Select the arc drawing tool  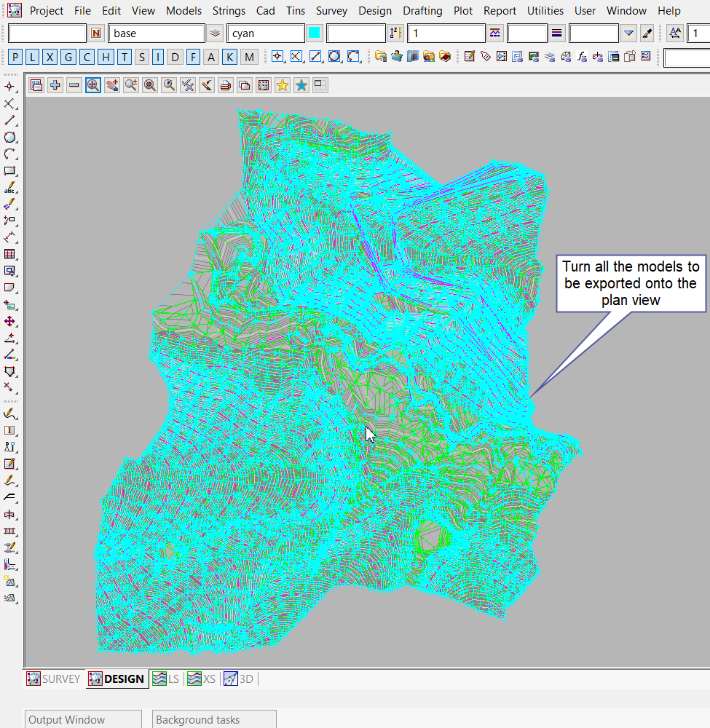point(10,154)
